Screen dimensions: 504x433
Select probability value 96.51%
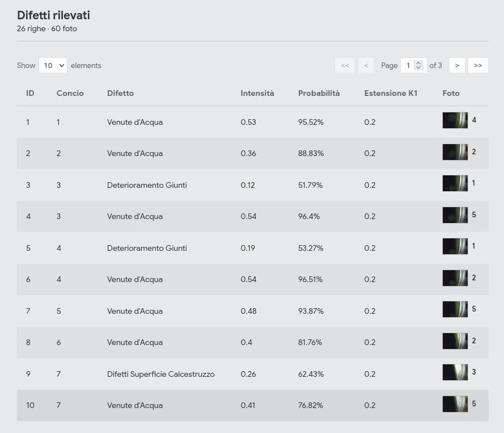pyautogui.click(x=310, y=280)
